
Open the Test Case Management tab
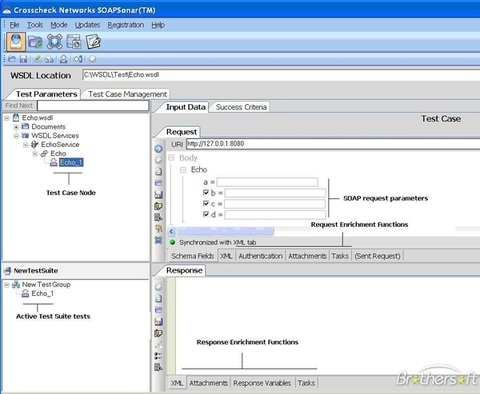[x=127, y=94]
